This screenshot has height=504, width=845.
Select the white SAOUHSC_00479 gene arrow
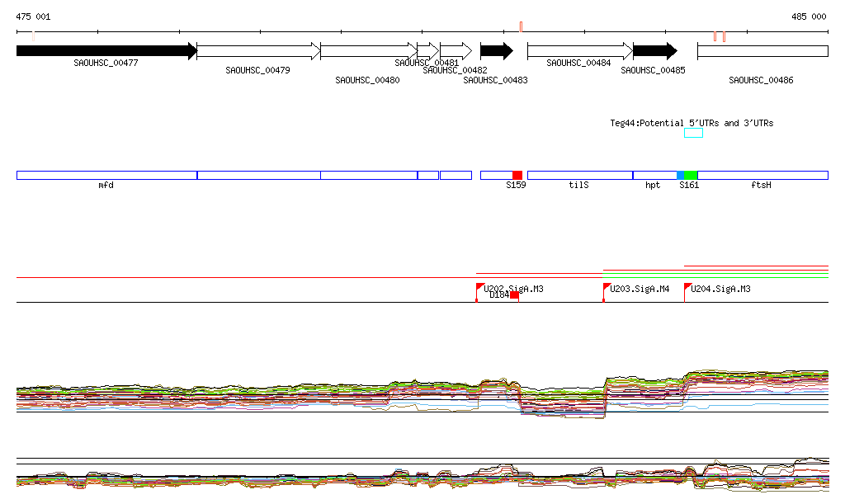tap(258, 51)
